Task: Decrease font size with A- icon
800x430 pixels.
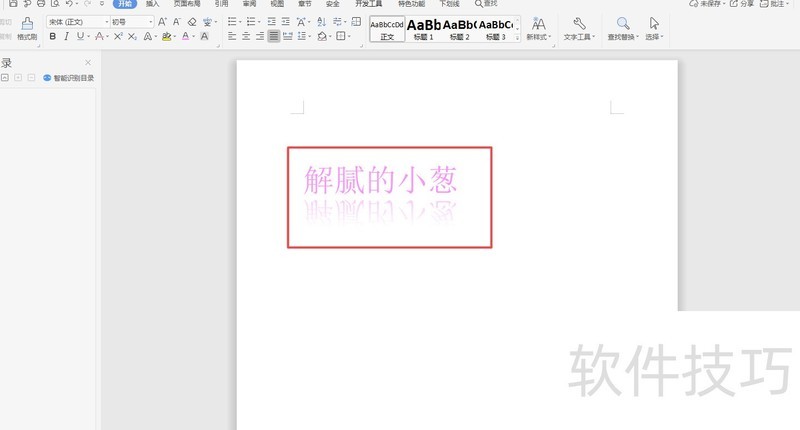Action: [177, 22]
